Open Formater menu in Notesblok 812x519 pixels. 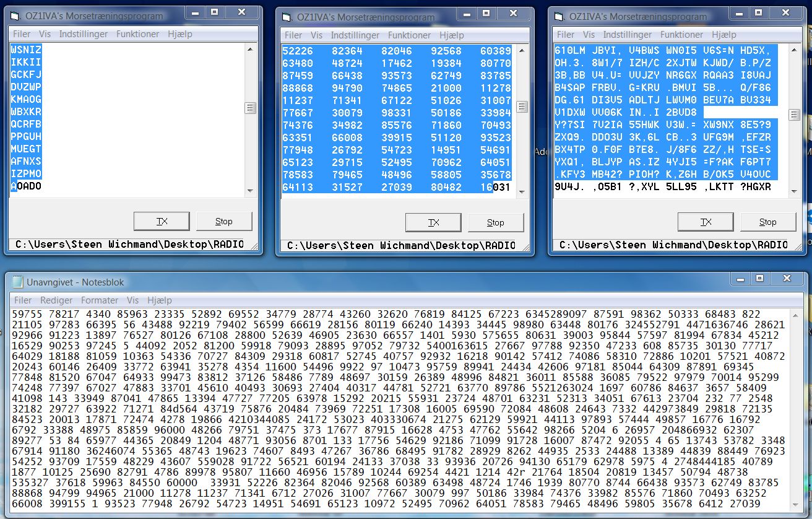tap(100, 300)
